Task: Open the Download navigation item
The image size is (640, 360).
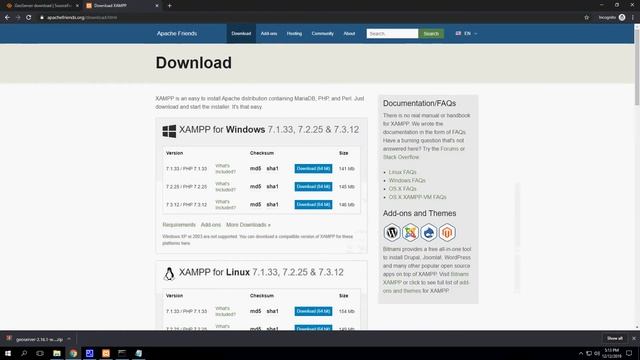Action: pos(241,33)
